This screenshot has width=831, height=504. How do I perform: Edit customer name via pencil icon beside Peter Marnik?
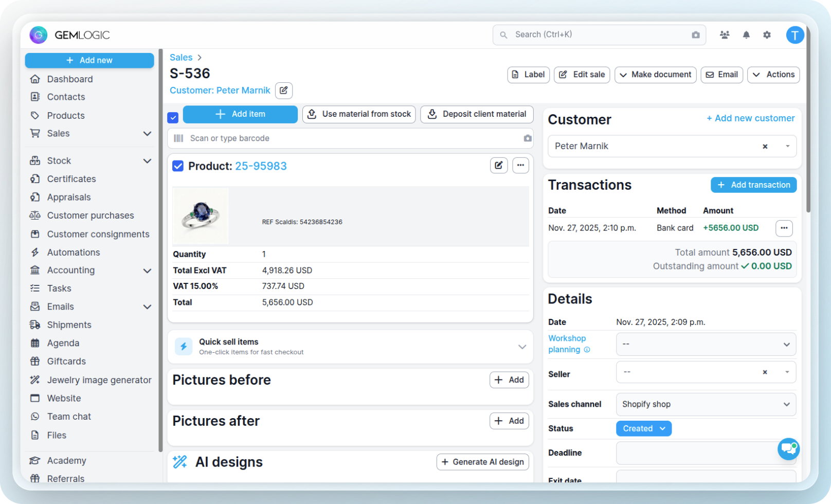283,91
